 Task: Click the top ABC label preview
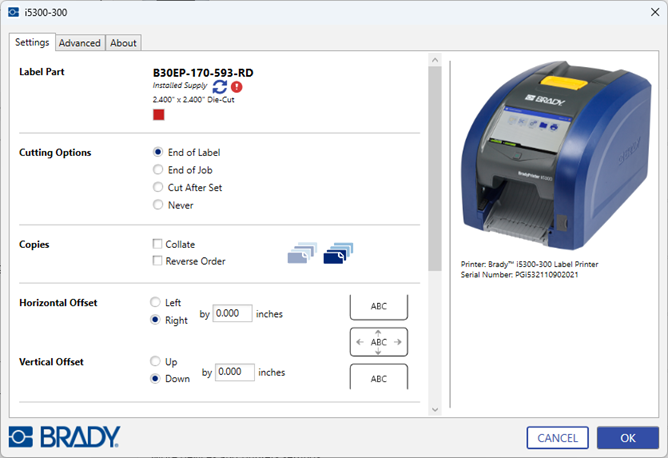coord(378,307)
